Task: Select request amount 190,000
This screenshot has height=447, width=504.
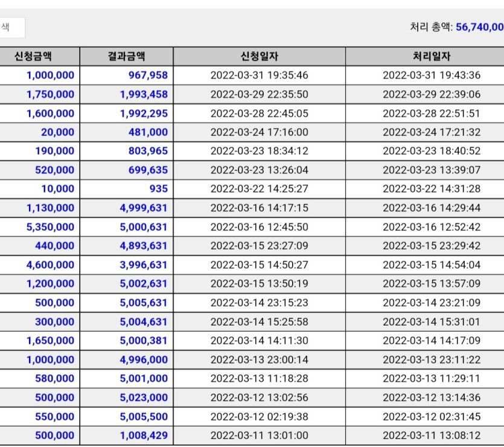Action: click(55, 151)
